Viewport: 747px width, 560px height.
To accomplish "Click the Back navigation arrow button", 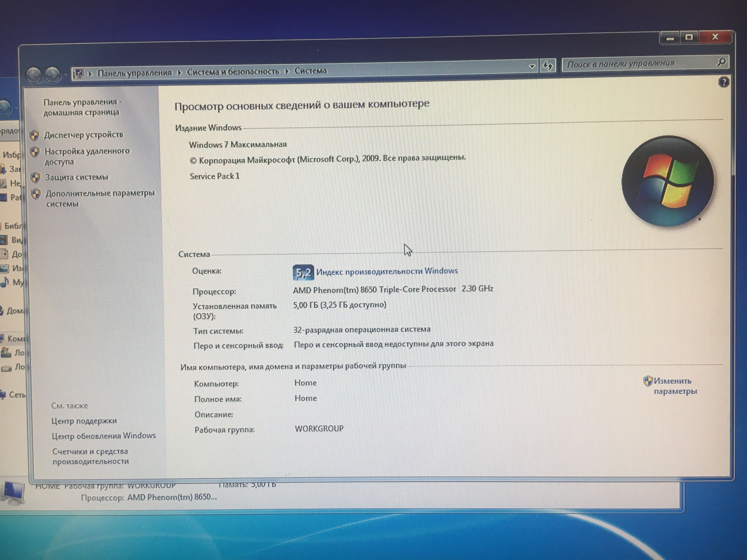I will [x=34, y=75].
